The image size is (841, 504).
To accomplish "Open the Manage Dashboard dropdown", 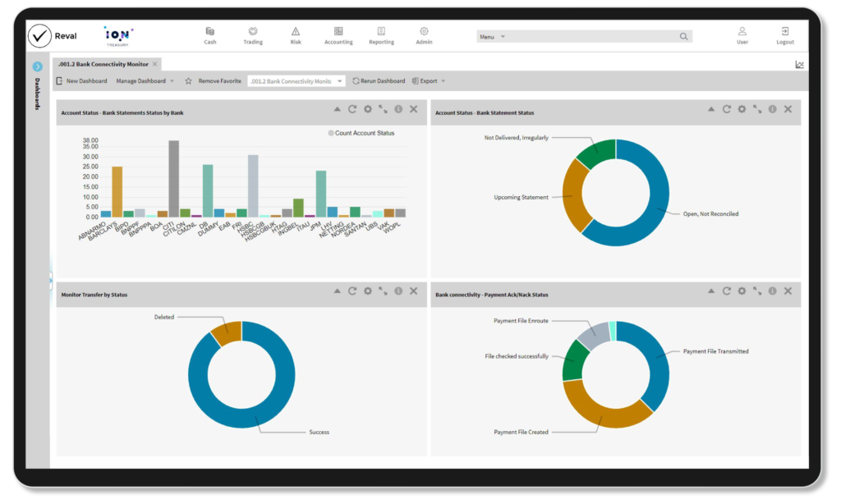I will point(145,81).
